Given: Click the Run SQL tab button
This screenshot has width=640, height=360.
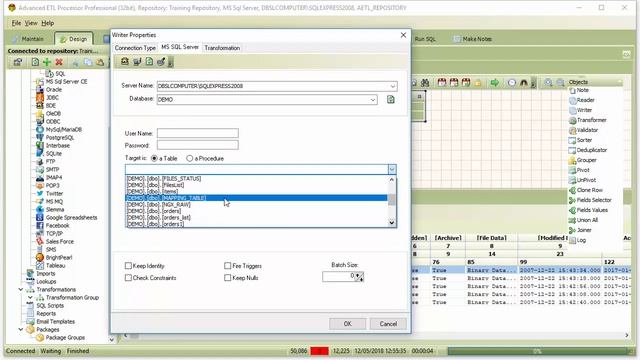Looking at the screenshot, I should point(425,39).
